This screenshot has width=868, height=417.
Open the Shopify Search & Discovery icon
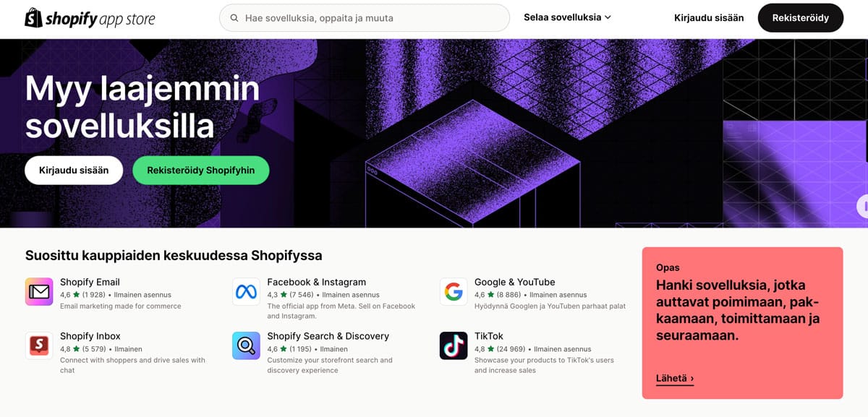[246, 346]
